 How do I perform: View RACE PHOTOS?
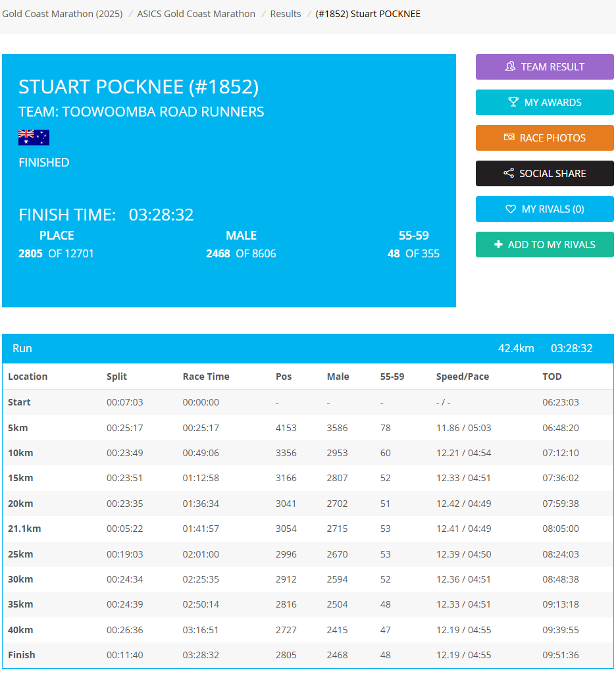pos(544,138)
